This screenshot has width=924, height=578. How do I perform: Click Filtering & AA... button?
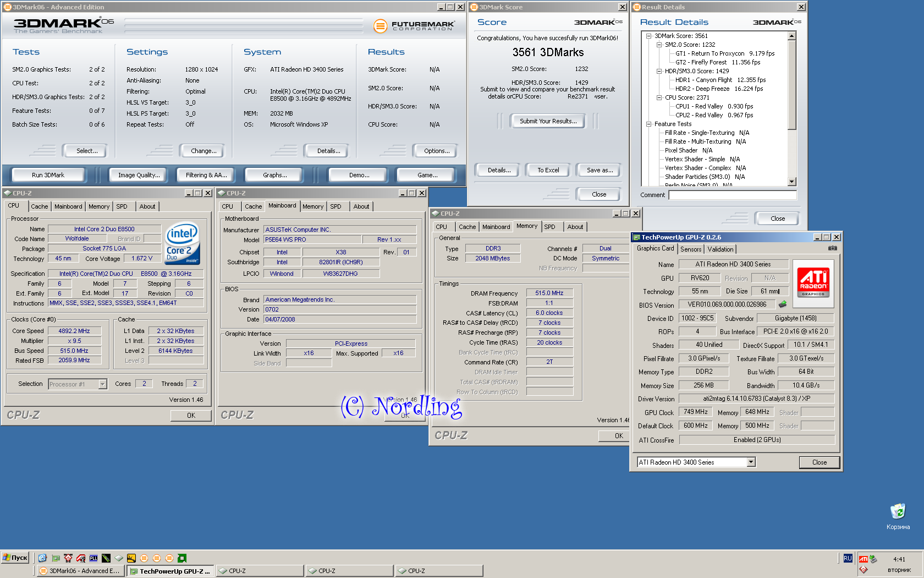click(206, 175)
